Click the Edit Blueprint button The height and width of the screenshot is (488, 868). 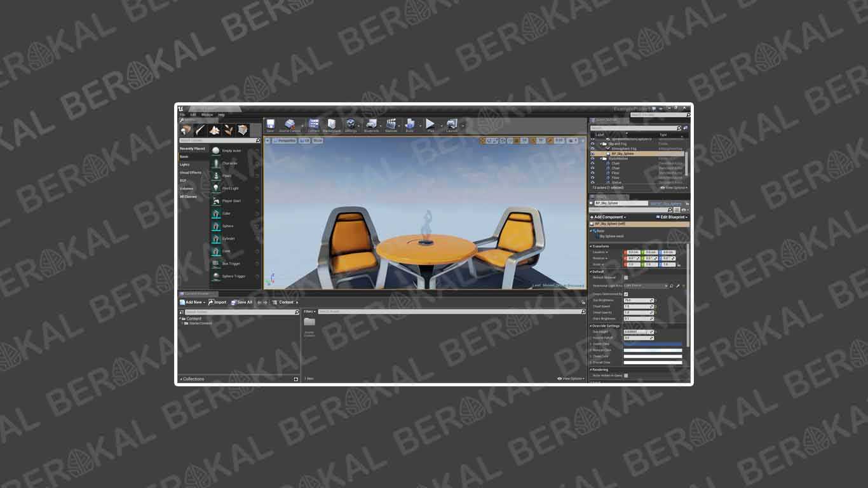tap(670, 217)
